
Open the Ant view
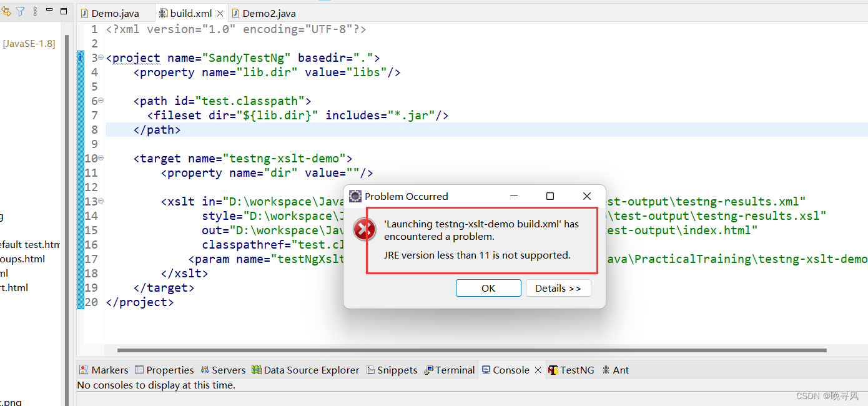pyautogui.click(x=615, y=370)
